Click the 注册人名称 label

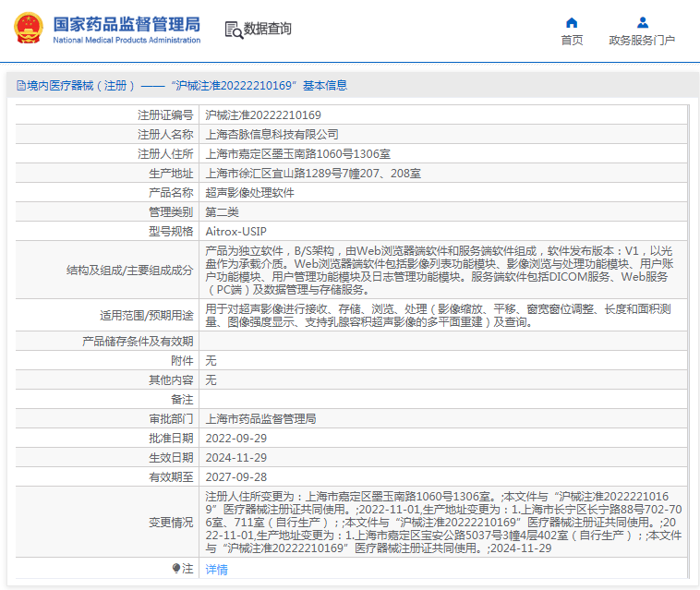point(165,134)
